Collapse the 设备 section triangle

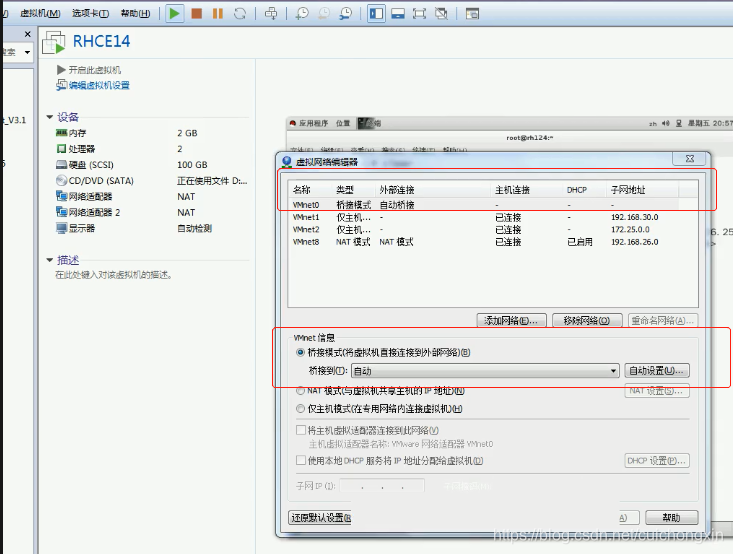50,117
